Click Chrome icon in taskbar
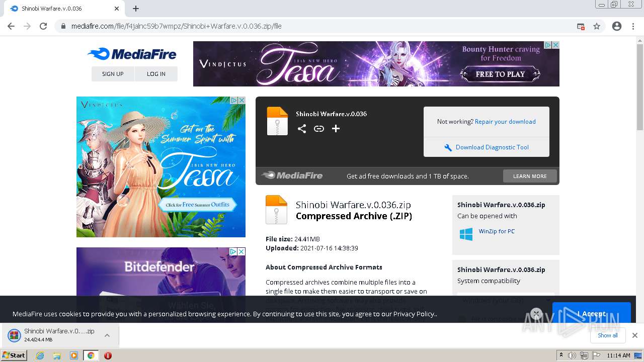This screenshot has width=644, height=362. click(91, 355)
